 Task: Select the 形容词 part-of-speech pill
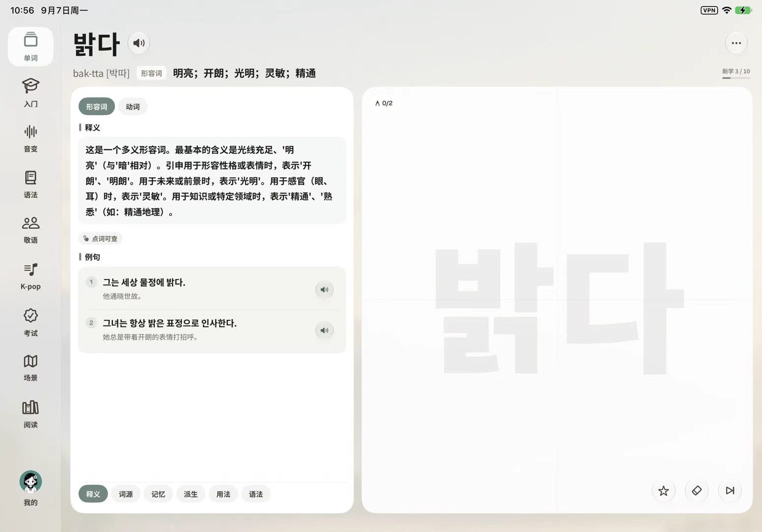click(x=97, y=106)
